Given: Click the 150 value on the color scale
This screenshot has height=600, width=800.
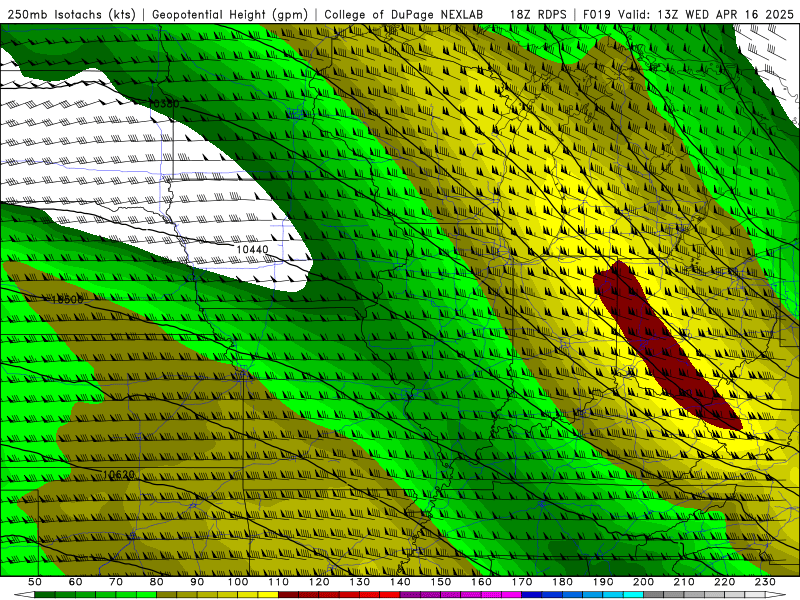Looking at the screenshot, I should pyautogui.click(x=441, y=582).
